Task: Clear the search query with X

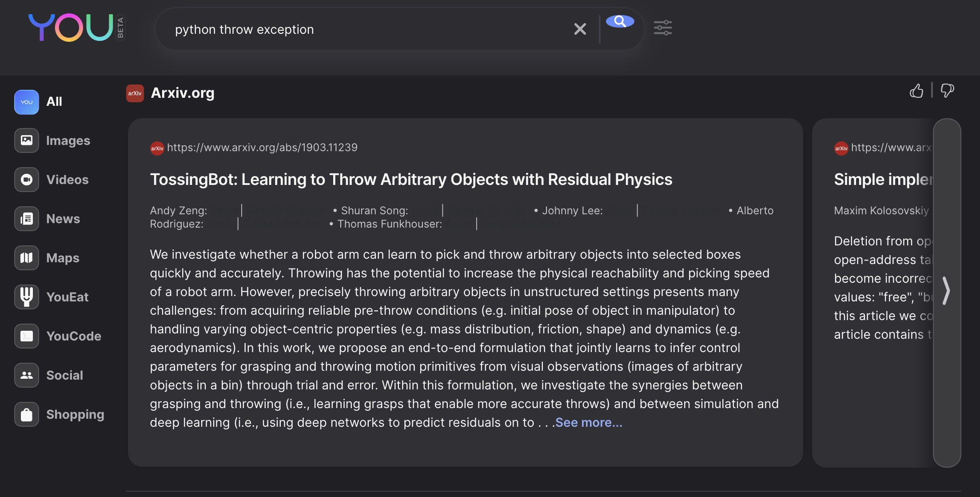Action: coord(580,29)
